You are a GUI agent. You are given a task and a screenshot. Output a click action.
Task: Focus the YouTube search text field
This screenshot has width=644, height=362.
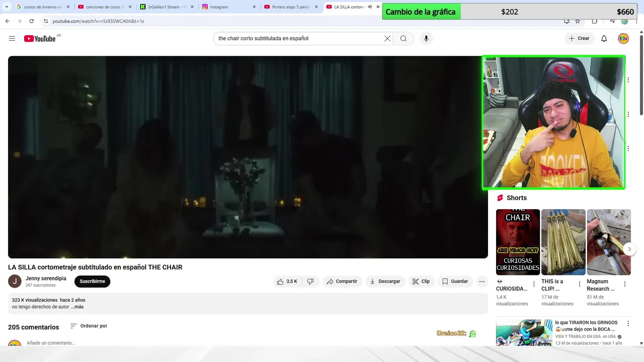pyautogui.click(x=299, y=39)
